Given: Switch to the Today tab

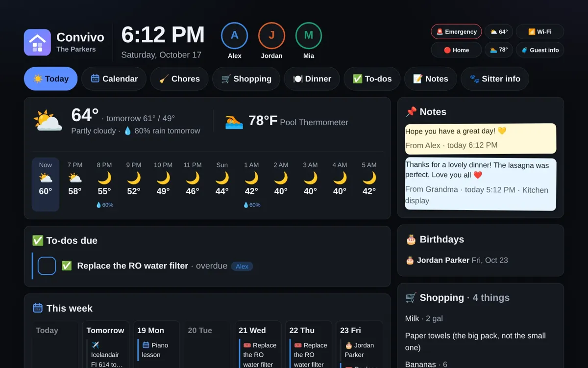Looking at the screenshot, I should 50,79.
